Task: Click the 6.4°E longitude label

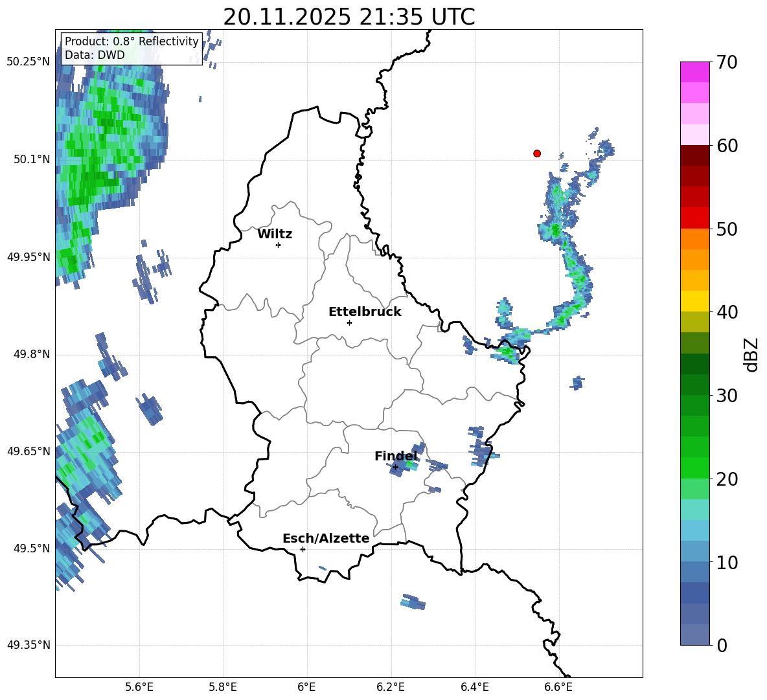Action: pyautogui.click(x=474, y=687)
